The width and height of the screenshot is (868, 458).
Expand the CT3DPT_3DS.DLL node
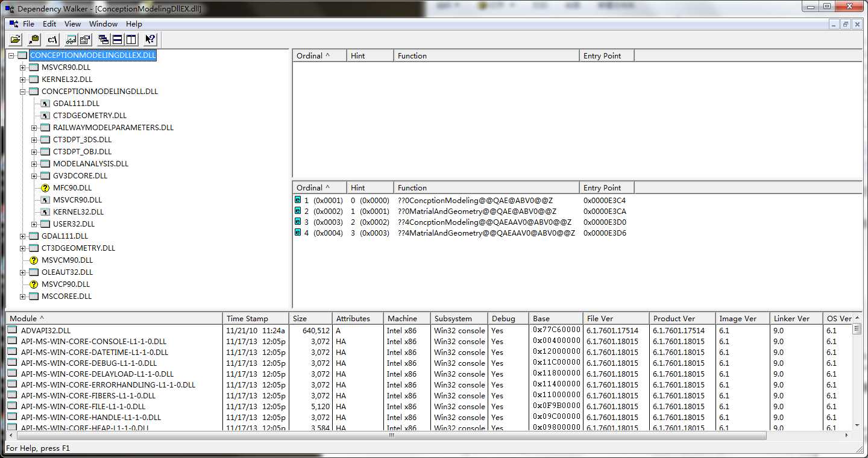point(34,140)
